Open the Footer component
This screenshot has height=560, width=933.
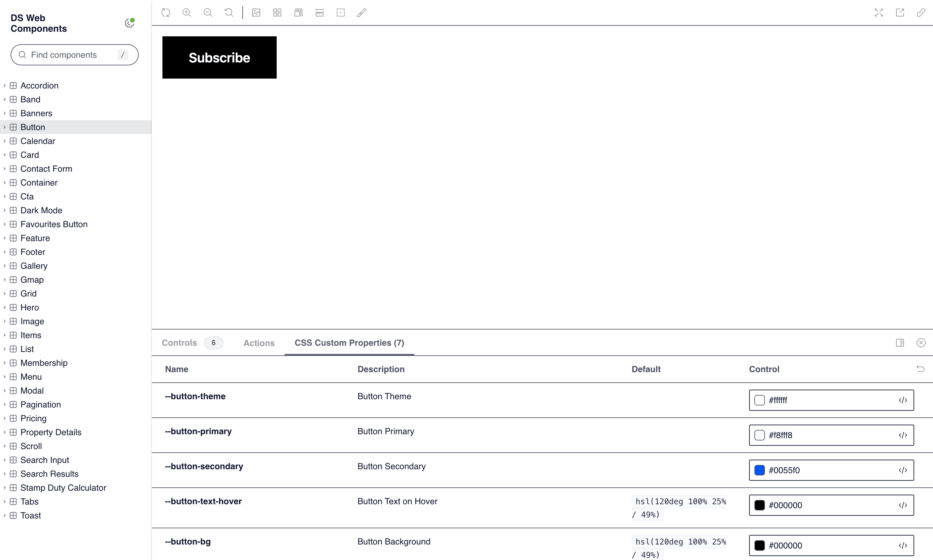coord(33,252)
